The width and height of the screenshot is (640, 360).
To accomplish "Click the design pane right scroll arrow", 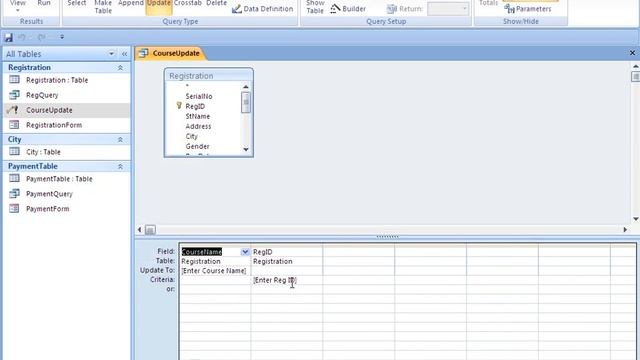I will [625, 230].
